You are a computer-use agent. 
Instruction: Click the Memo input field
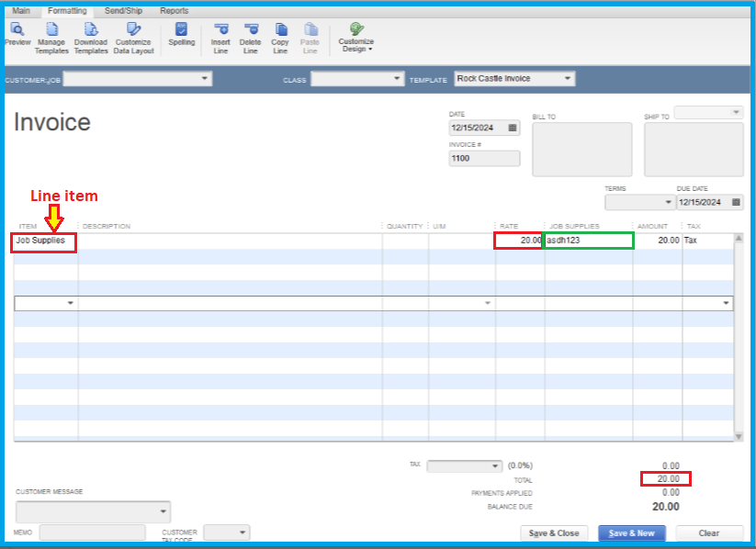pos(92,532)
